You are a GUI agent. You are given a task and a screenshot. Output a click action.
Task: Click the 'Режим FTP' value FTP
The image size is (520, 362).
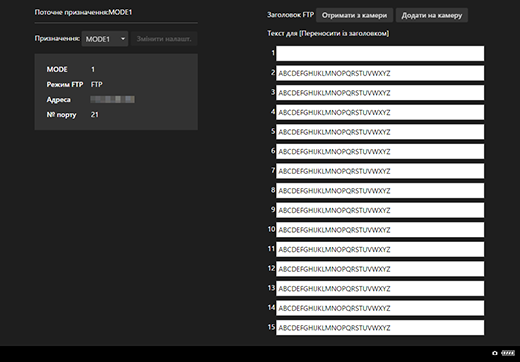click(97, 85)
